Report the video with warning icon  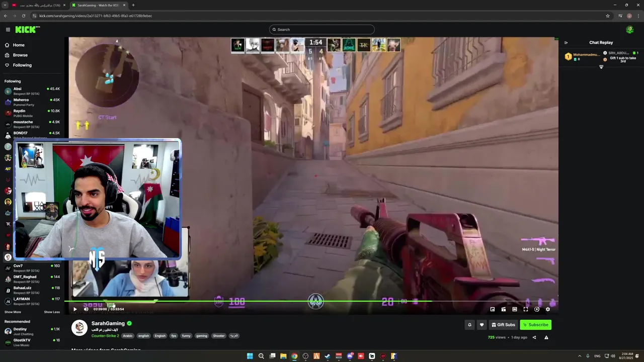(x=546, y=337)
